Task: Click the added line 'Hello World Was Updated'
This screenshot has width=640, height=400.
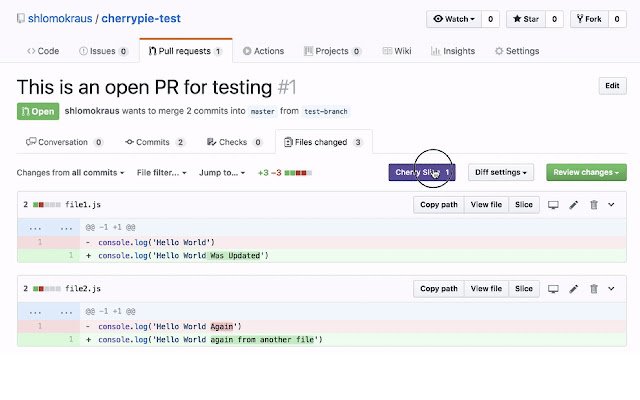Action: pyautogui.click(x=322, y=256)
